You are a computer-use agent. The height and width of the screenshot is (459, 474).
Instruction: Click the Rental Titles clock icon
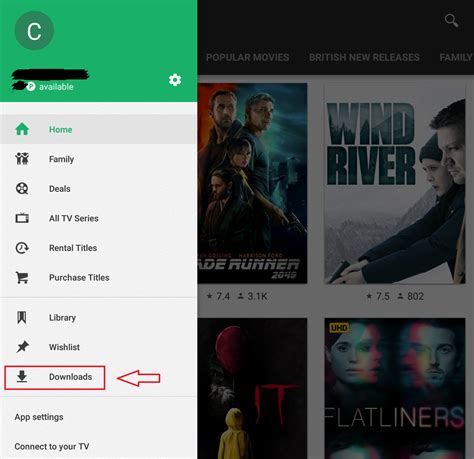point(22,248)
